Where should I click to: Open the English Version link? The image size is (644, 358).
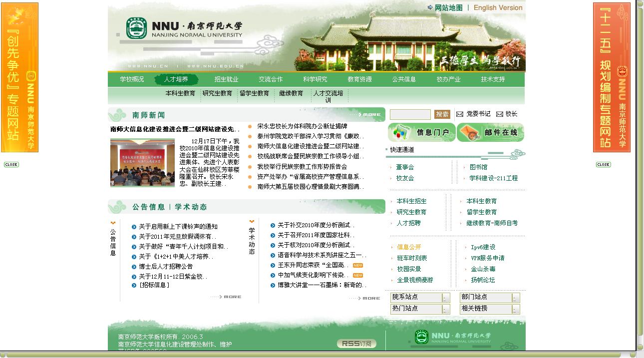[498, 7]
